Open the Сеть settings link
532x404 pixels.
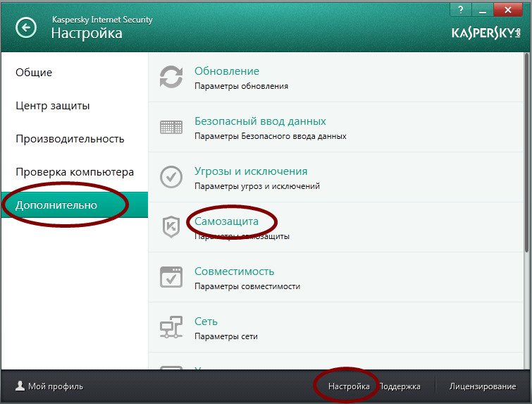(206, 322)
